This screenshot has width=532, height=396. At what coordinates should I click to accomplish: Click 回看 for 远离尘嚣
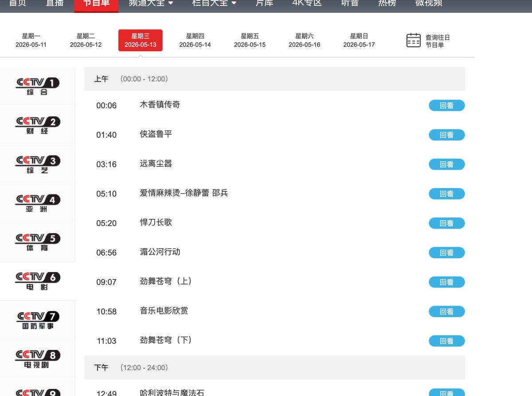click(446, 164)
